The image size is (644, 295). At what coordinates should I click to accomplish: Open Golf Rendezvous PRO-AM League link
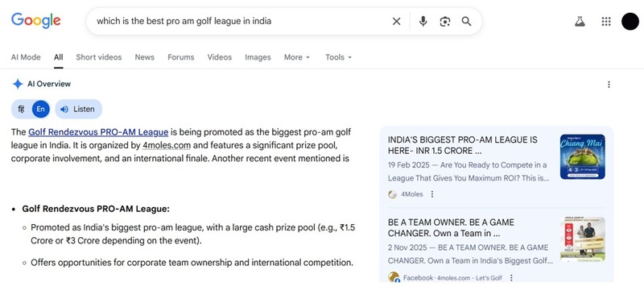pos(98,132)
